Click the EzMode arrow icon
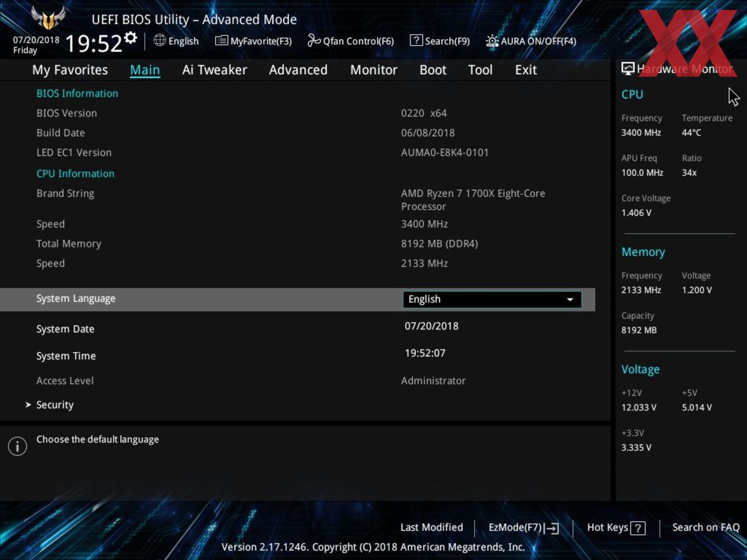Screen dimensions: 747x560 coord(551,528)
